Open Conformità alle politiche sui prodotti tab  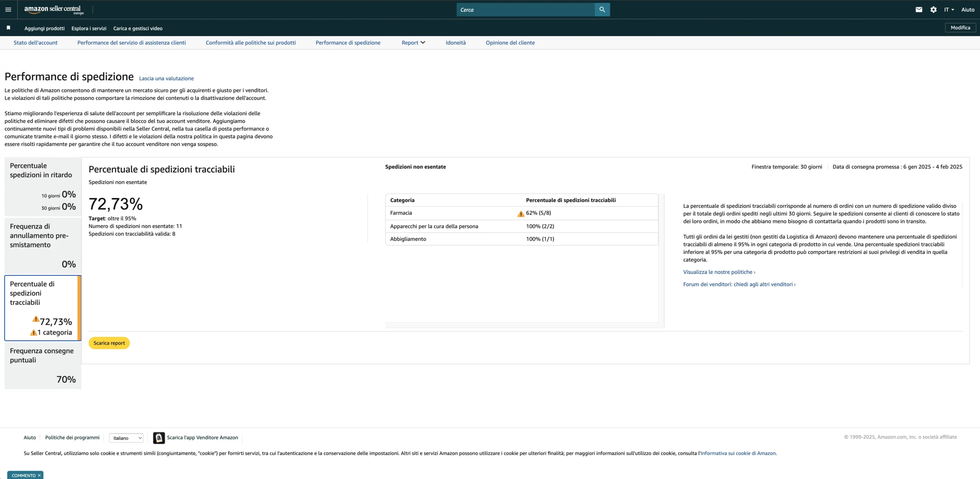click(x=251, y=43)
